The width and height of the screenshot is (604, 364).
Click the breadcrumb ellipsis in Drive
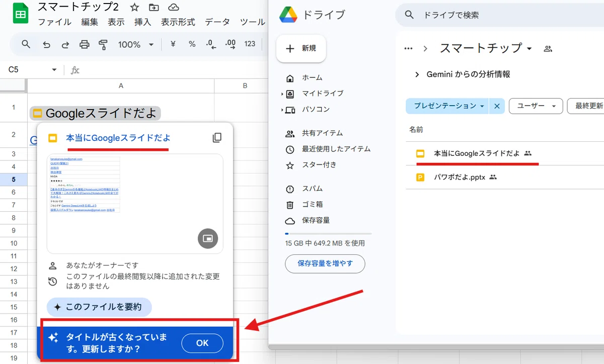(x=409, y=49)
